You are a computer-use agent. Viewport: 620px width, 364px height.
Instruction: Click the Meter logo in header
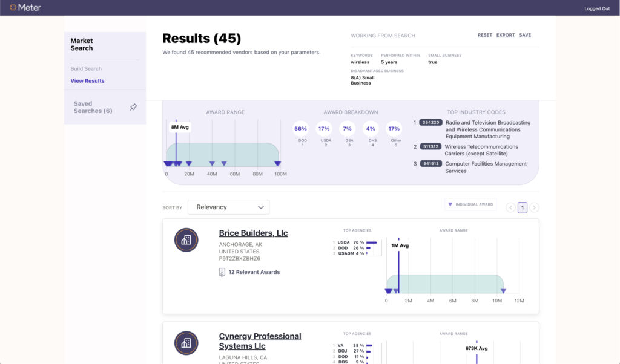pos(25,8)
